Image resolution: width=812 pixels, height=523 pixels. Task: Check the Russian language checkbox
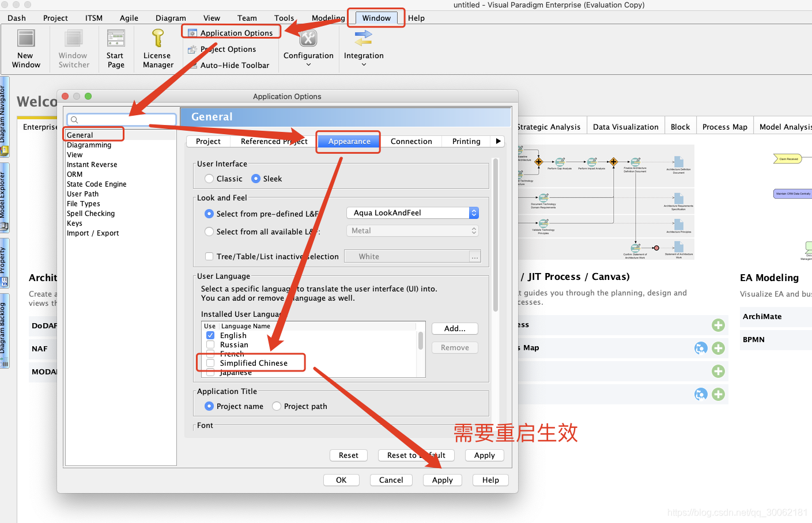[x=210, y=344]
